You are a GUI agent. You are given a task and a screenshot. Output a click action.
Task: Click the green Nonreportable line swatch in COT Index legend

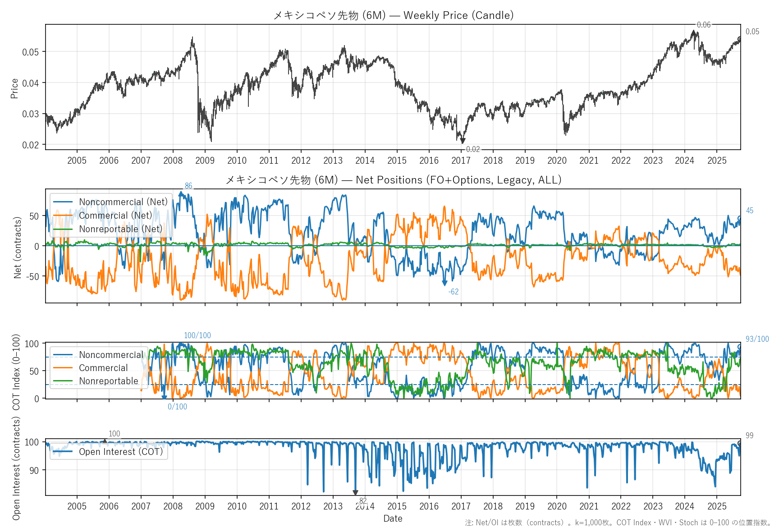[63, 381]
